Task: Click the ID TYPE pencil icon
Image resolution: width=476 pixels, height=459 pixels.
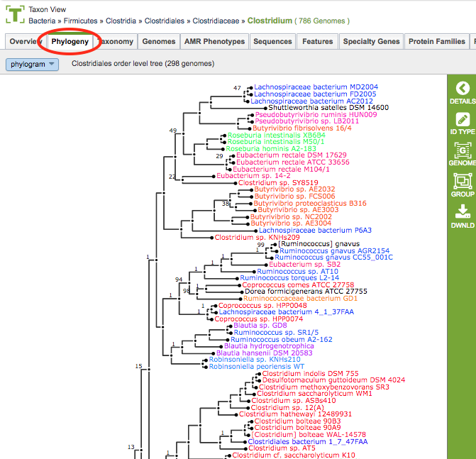Action: [463, 120]
